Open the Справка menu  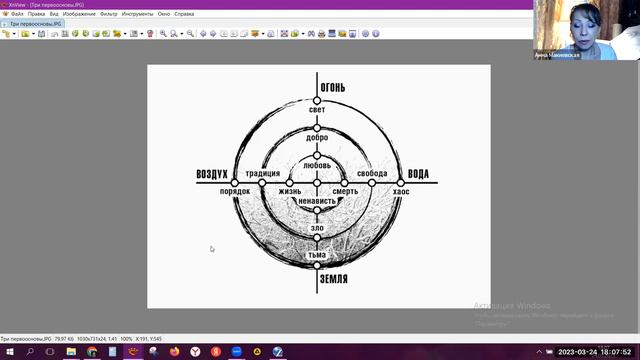[x=184, y=14]
